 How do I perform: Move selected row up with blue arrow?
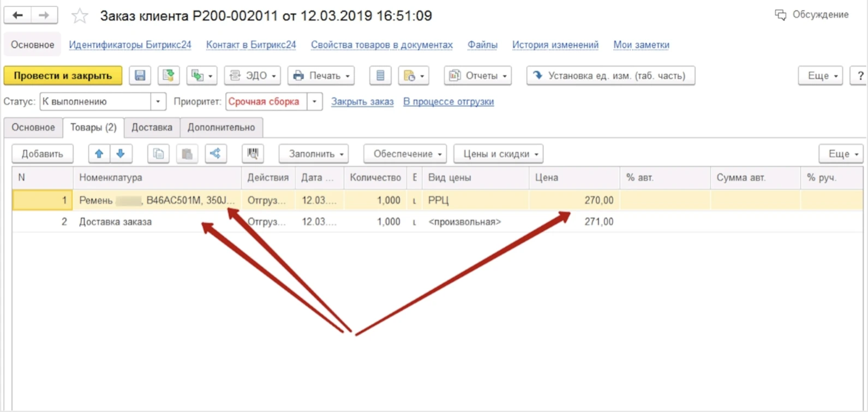pyautogui.click(x=99, y=154)
